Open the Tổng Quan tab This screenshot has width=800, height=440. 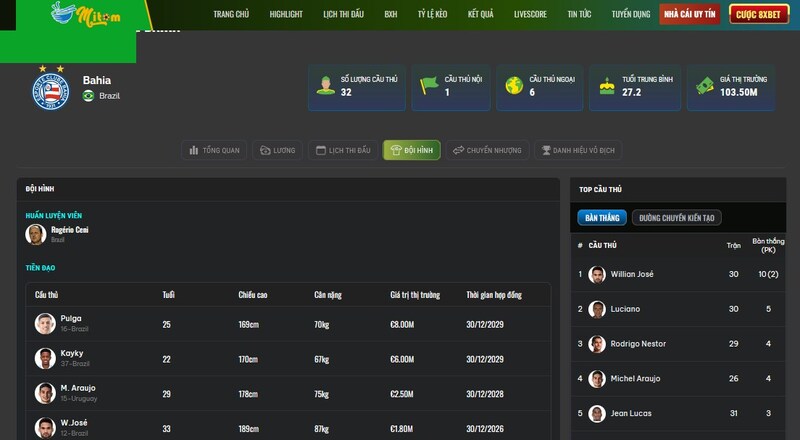pos(213,150)
